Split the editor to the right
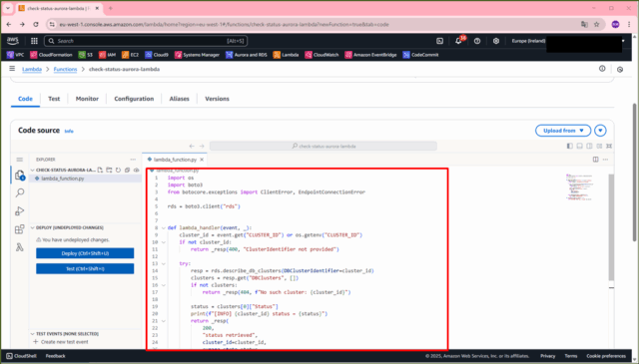 [x=596, y=160]
